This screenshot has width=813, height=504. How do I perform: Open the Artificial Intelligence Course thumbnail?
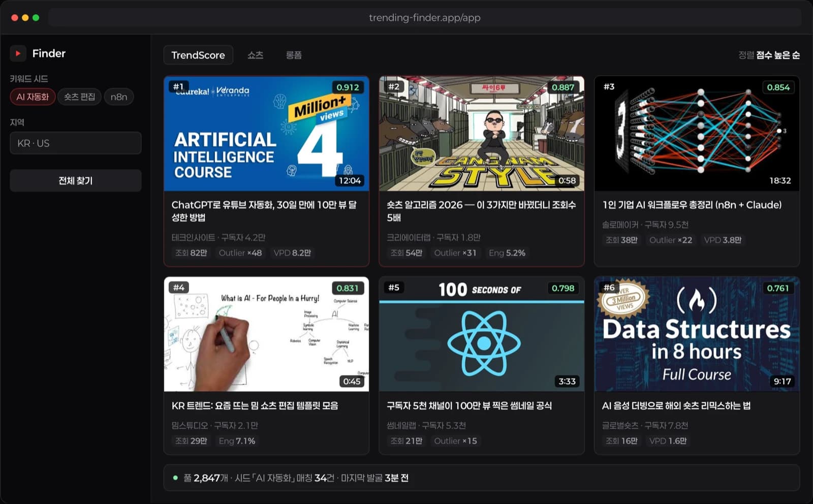266,134
